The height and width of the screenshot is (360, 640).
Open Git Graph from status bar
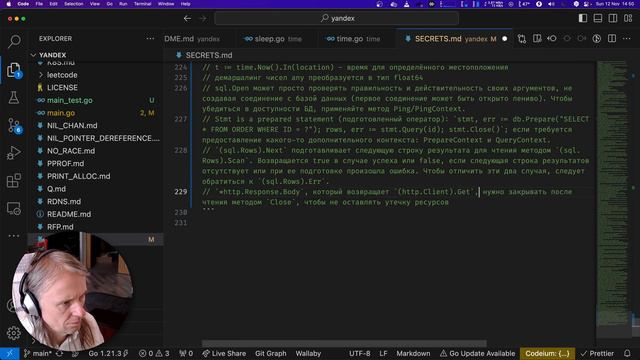271,353
